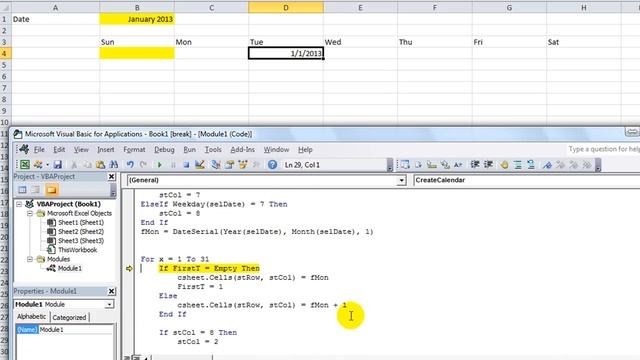Undo the last edit with Undo icon

tap(130, 164)
